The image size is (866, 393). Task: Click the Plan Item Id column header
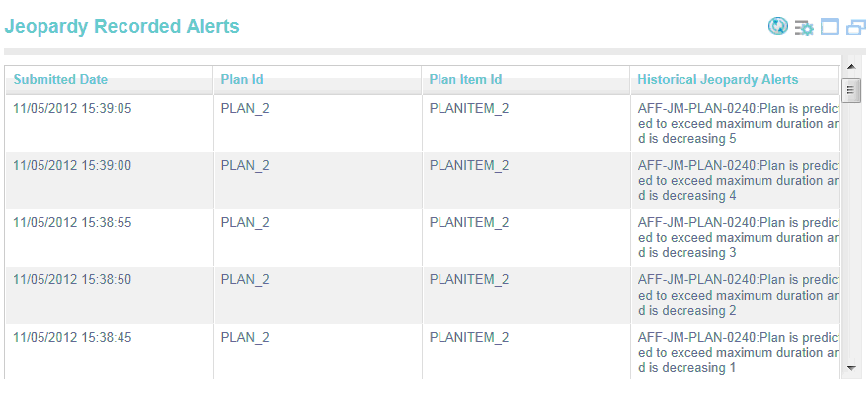466,79
